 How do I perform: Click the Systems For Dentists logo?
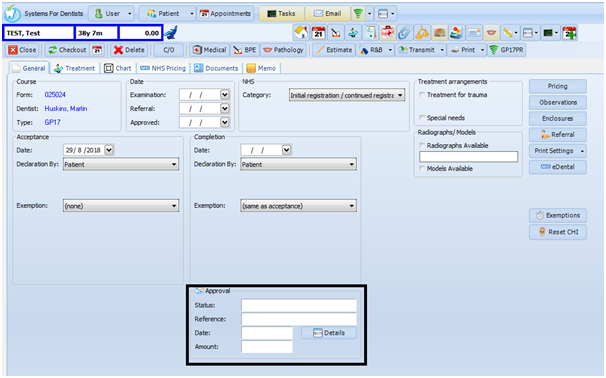click(x=12, y=14)
